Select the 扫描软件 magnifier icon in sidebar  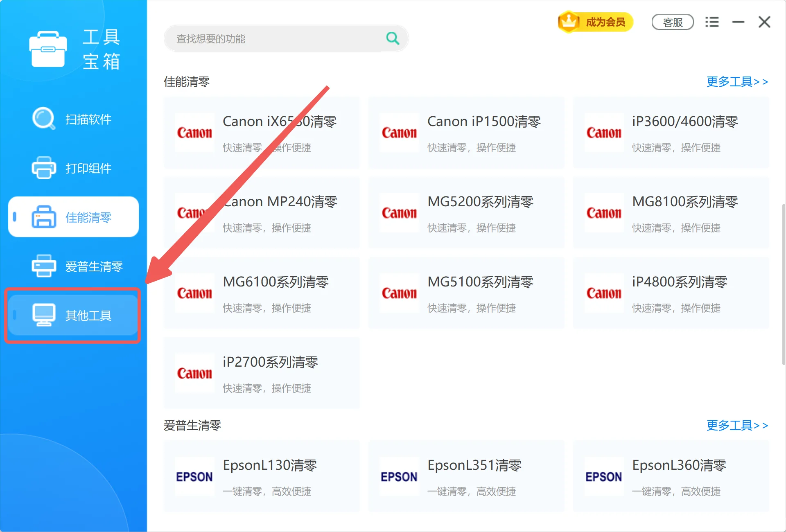[x=44, y=119]
